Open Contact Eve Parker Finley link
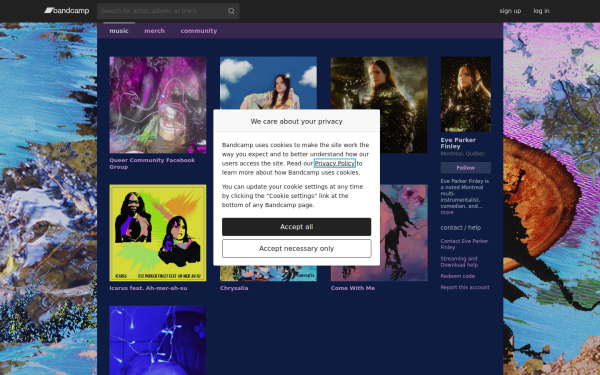600x375 pixels. [464, 244]
